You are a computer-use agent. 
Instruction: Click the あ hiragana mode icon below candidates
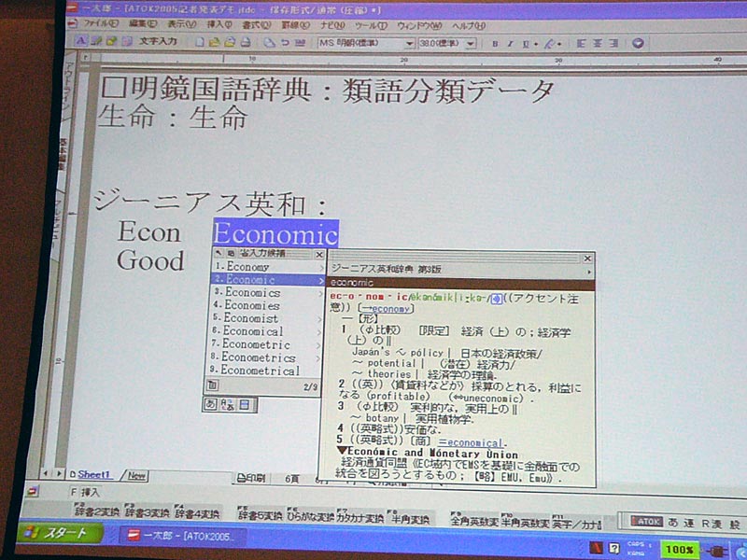pos(211,404)
